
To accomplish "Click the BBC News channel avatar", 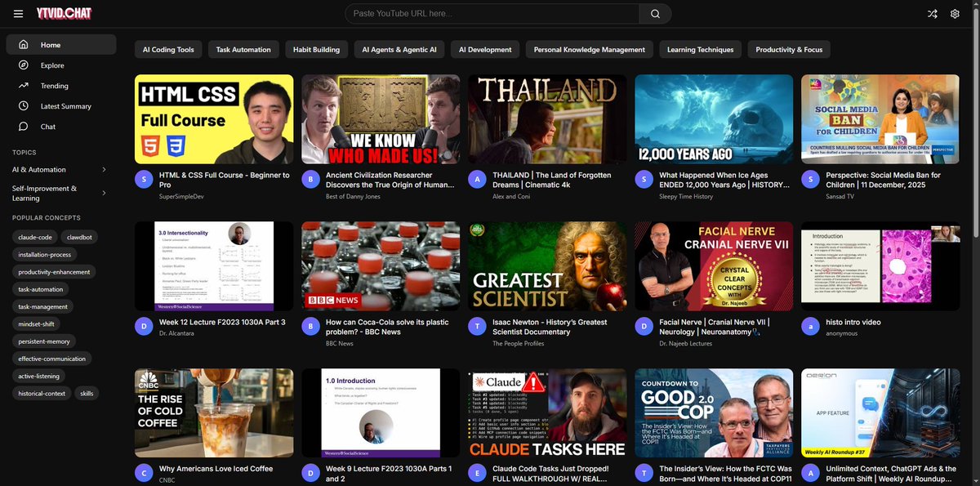I will [x=311, y=326].
